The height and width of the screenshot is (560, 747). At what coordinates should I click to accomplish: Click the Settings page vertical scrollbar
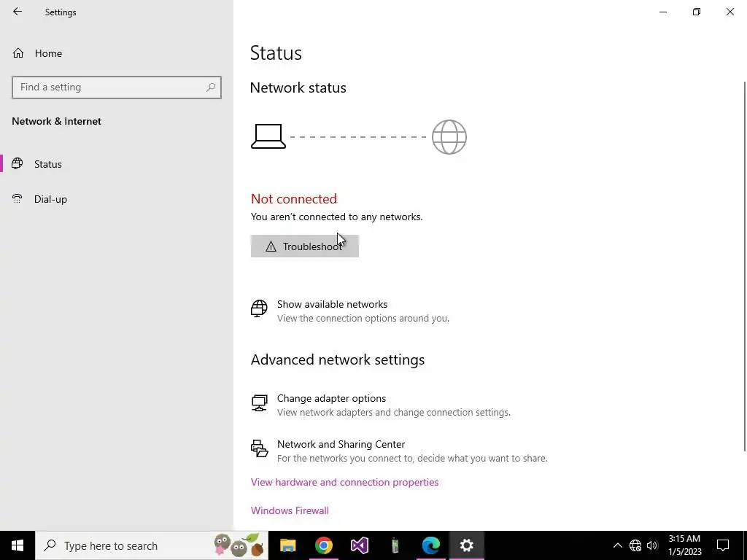coord(745,267)
